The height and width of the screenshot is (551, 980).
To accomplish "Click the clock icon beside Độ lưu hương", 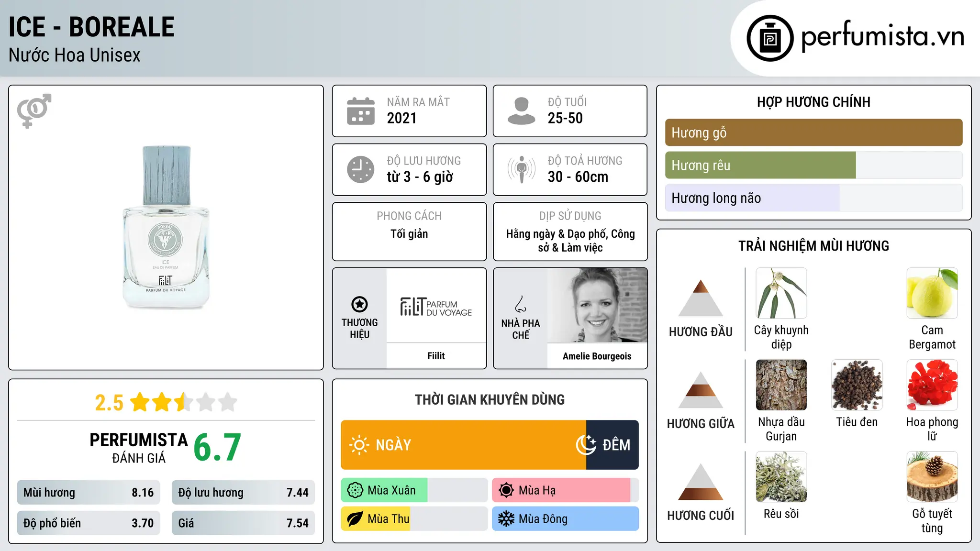I will point(360,169).
